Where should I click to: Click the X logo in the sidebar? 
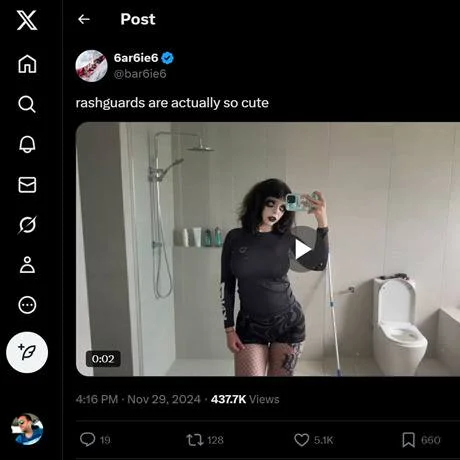(x=27, y=20)
